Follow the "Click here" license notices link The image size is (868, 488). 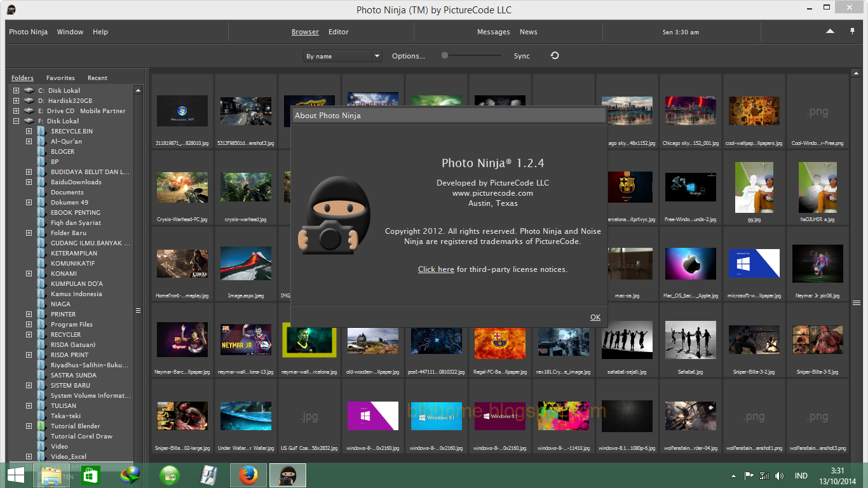click(x=436, y=269)
